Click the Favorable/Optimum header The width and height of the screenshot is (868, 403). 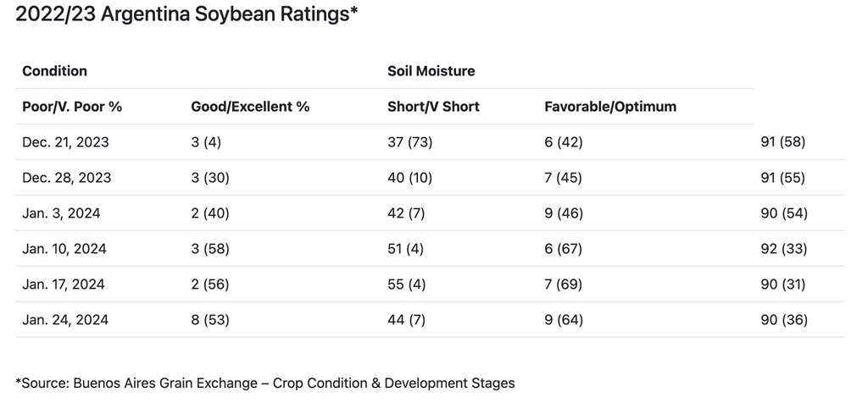click(610, 107)
